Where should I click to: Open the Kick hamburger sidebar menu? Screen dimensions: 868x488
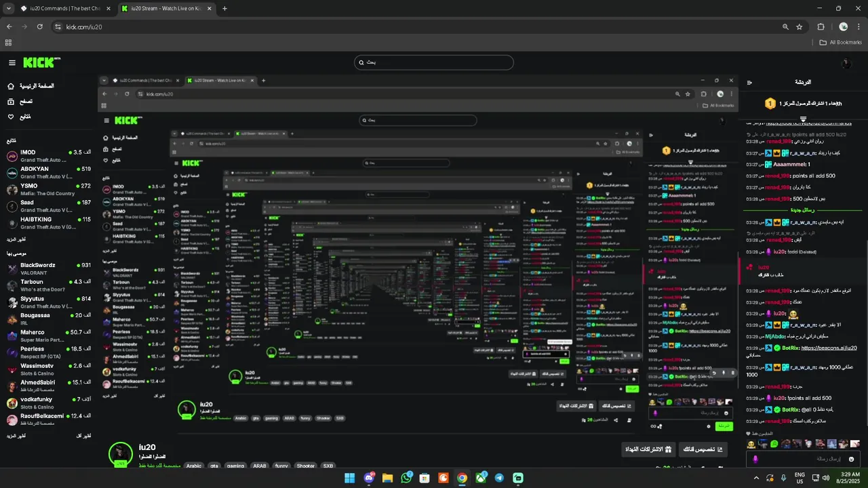(12, 62)
